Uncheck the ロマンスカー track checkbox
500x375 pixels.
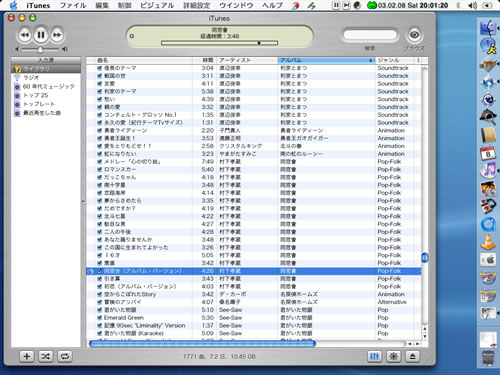tap(99, 169)
